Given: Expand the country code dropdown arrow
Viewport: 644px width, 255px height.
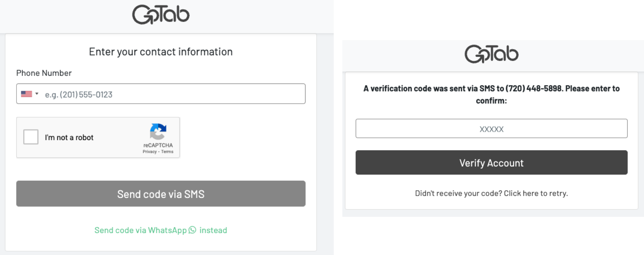Looking at the screenshot, I should click(37, 94).
